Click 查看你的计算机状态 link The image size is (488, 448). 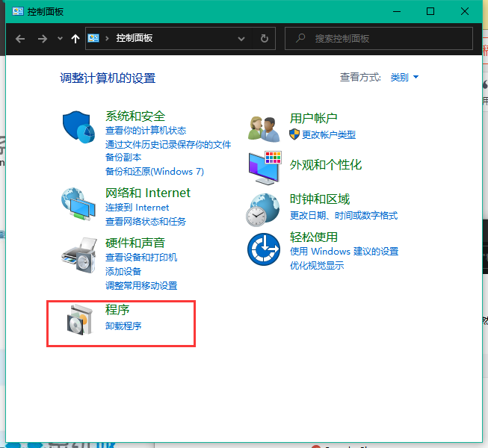146,131
